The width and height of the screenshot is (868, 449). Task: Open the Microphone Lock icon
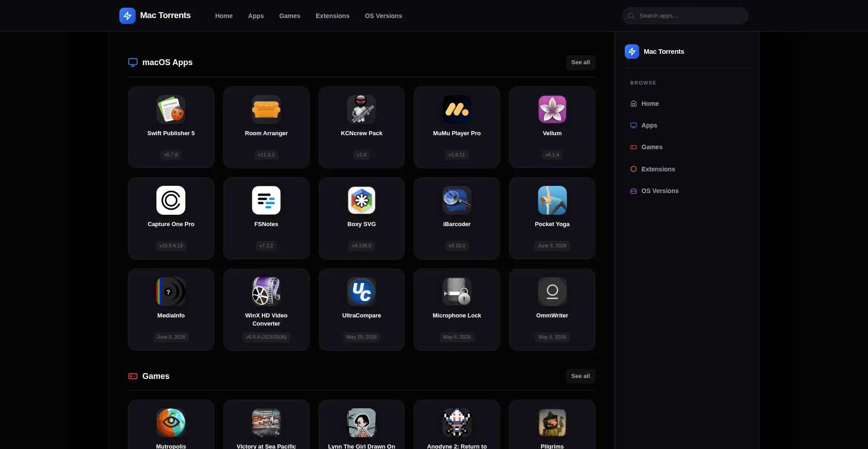coord(457,292)
